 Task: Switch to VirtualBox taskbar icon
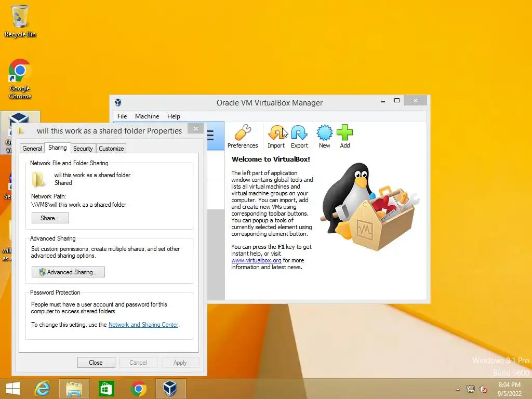coord(170,389)
